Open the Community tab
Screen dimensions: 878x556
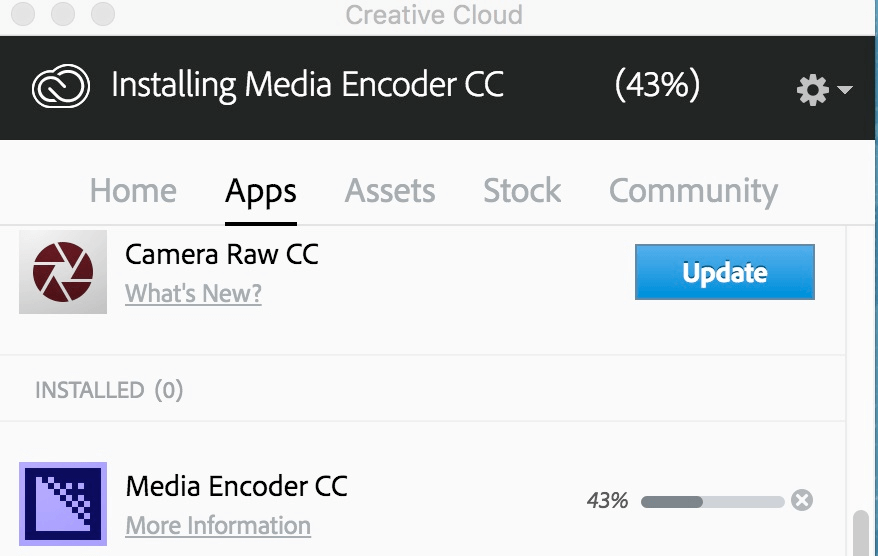693,191
